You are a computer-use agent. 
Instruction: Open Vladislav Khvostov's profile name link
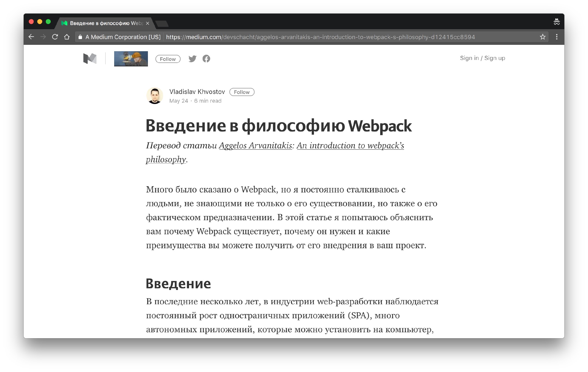coord(197,92)
